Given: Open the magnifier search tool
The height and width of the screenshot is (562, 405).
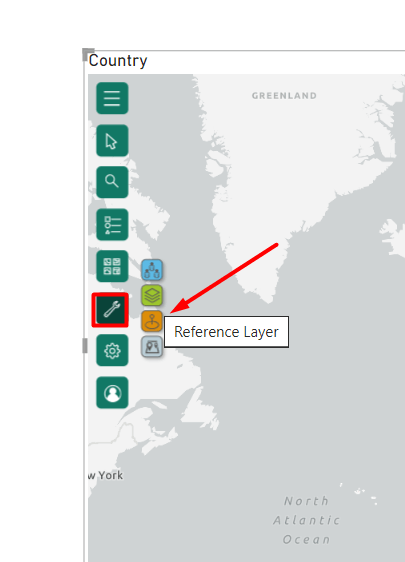Looking at the screenshot, I should coord(112,182).
